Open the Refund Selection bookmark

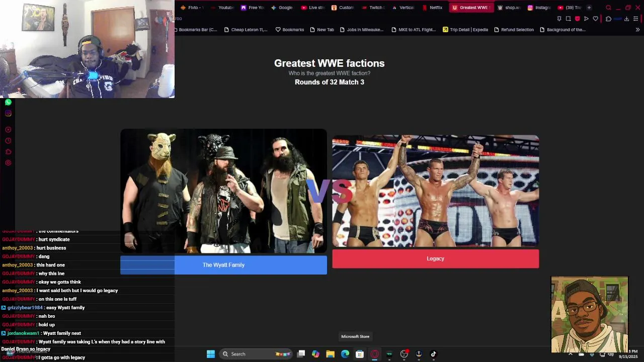[514, 30]
